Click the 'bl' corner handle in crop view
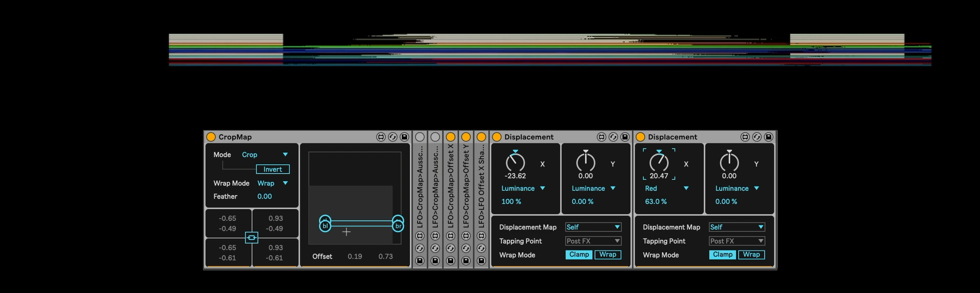 [x=325, y=225]
